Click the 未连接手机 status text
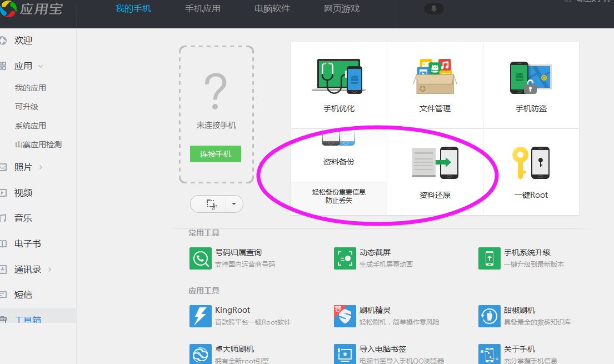The image size is (614, 364). 216,125
